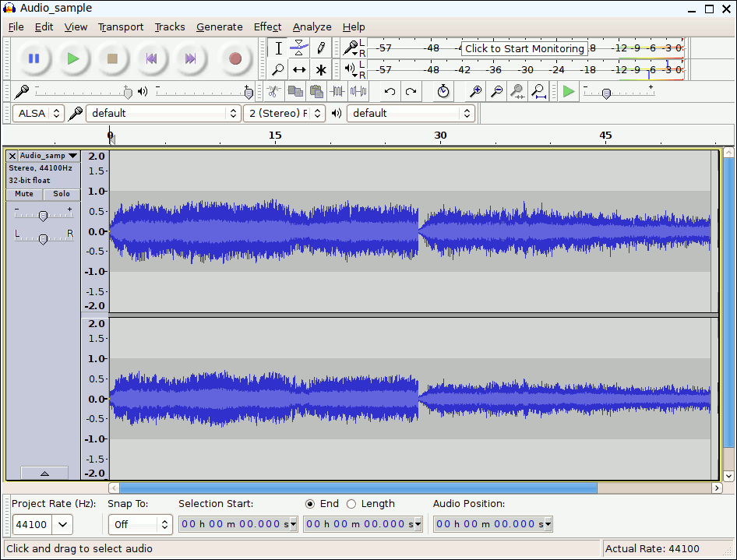Click the Undo arrow icon
This screenshot has height=560, width=737.
[390, 91]
